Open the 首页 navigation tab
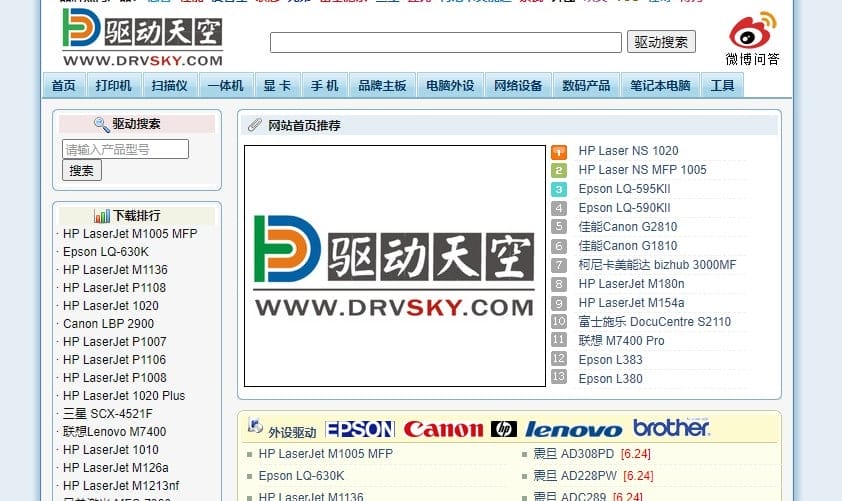842x501 pixels. (x=63, y=85)
